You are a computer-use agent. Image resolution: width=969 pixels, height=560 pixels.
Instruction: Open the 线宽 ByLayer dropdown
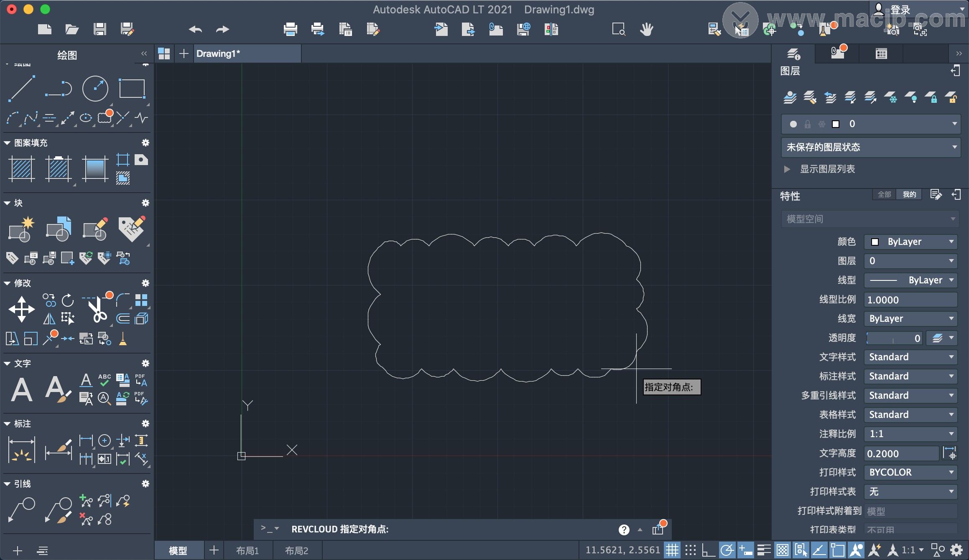[910, 318]
